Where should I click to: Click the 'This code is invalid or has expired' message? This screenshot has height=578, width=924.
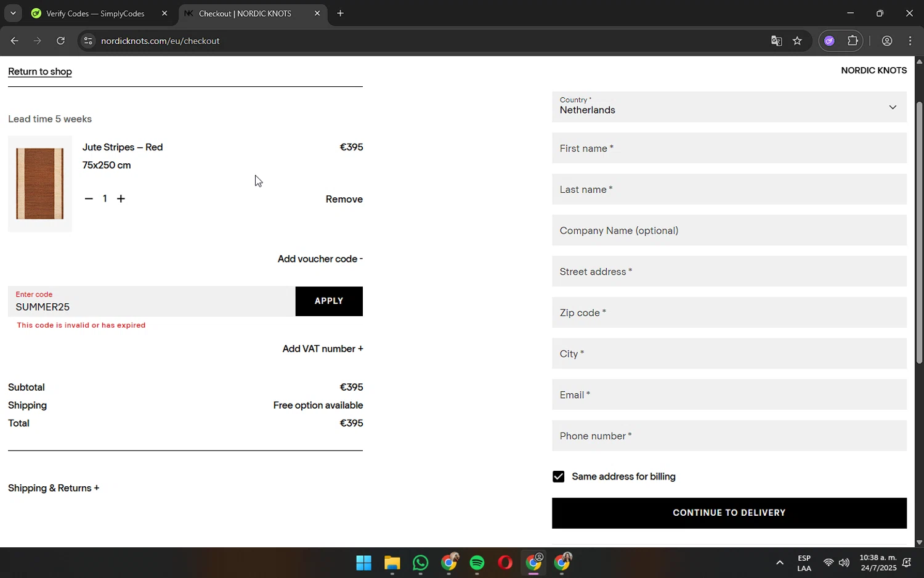(81, 325)
